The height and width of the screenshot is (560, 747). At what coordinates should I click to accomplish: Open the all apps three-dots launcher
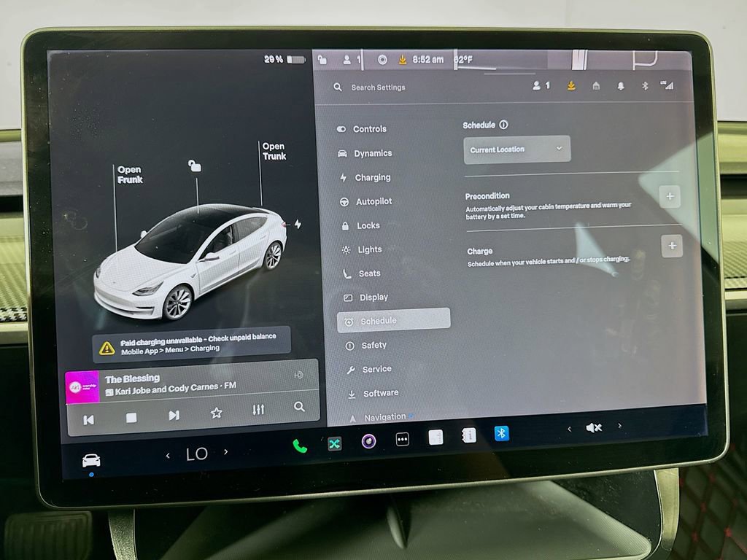click(x=402, y=440)
